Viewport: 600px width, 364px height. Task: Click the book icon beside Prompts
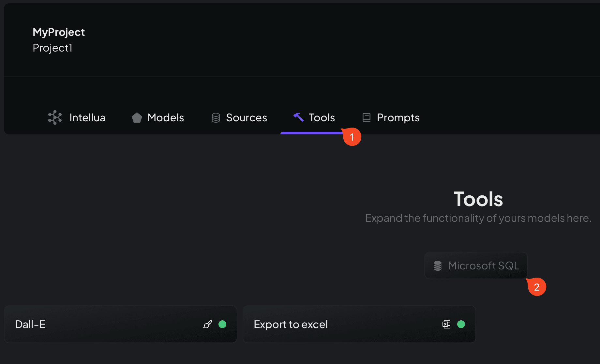pos(367,117)
